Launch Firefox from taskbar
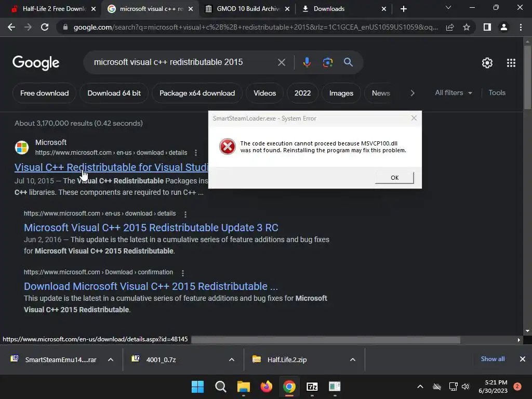Screen dimensions: 532x399 click(267, 387)
